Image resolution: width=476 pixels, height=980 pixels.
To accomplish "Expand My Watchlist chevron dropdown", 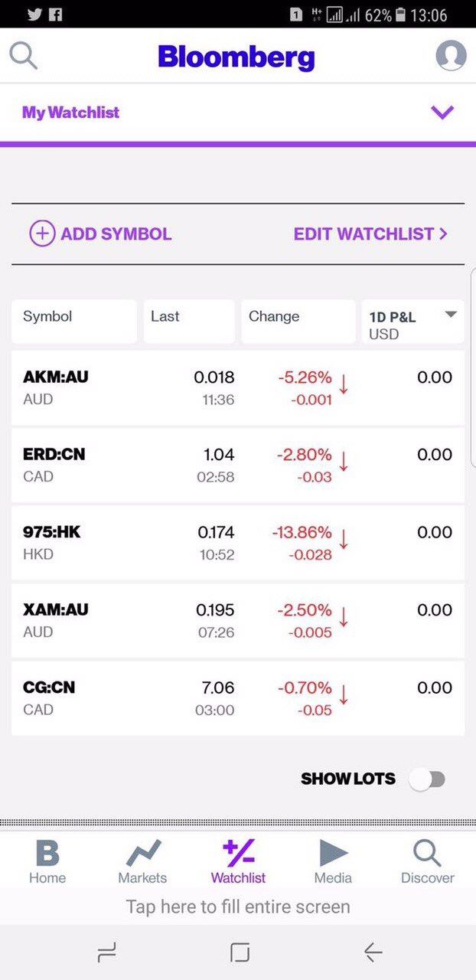I will point(442,113).
